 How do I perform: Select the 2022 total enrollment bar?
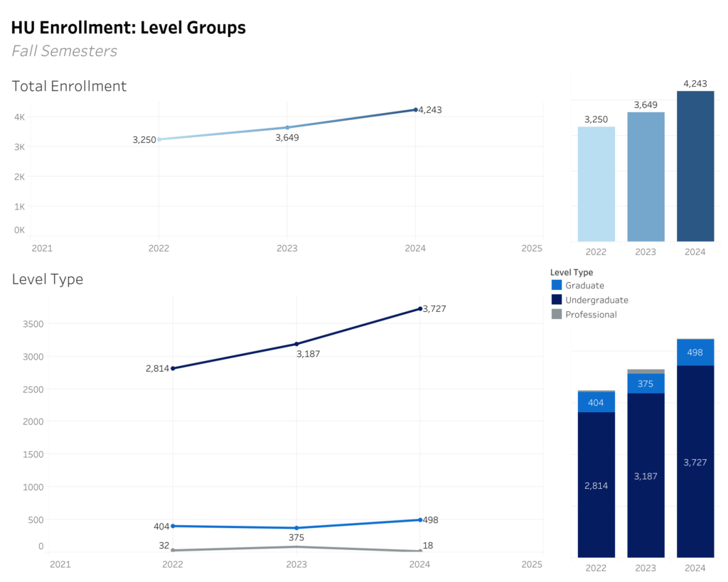tap(596, 184)
